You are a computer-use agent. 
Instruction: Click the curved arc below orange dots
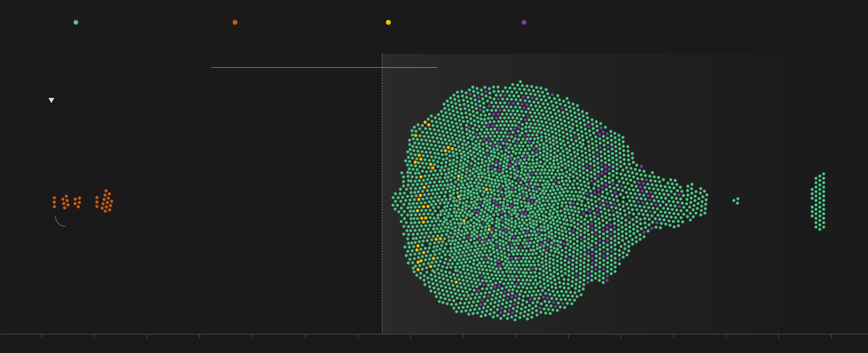(x=59, y=223)
